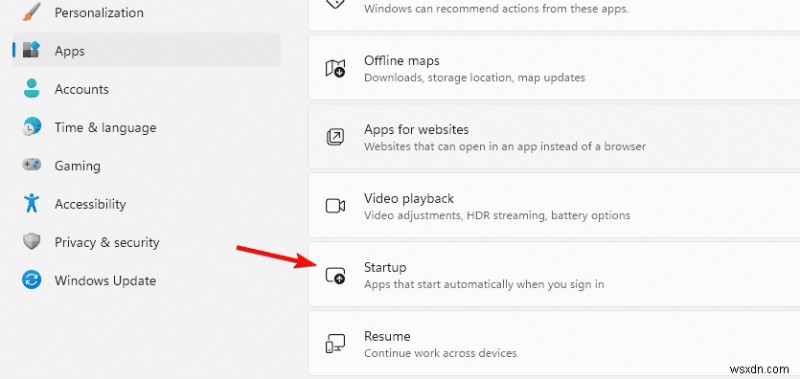This screenshot has width=800, height=379.
Task: Click the Offline maps icon
Action: pyautogui.click(x=335, y=68)
